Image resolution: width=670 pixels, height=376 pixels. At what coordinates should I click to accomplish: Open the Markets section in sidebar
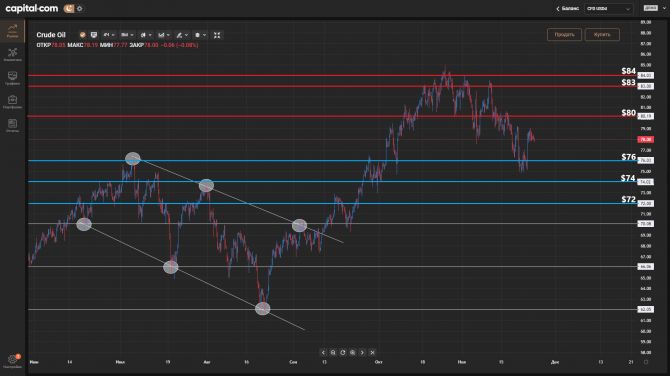pyautogui.click(x=12, y=31)
